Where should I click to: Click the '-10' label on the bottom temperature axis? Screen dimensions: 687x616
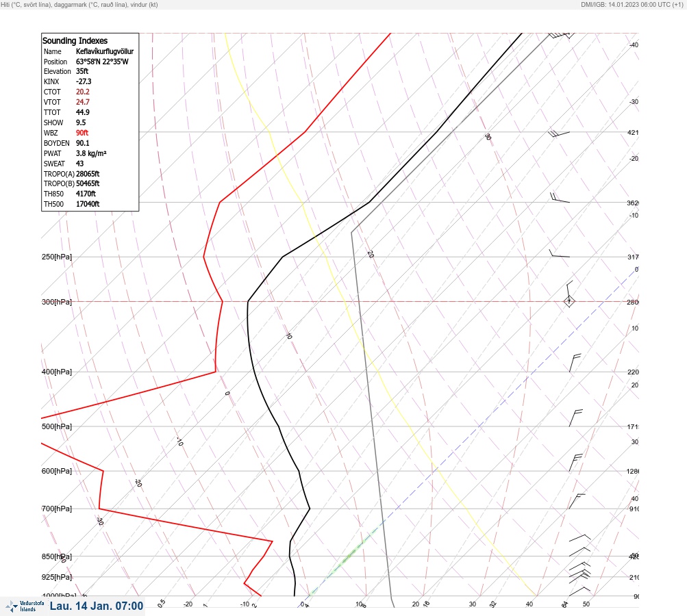[245, 604]
